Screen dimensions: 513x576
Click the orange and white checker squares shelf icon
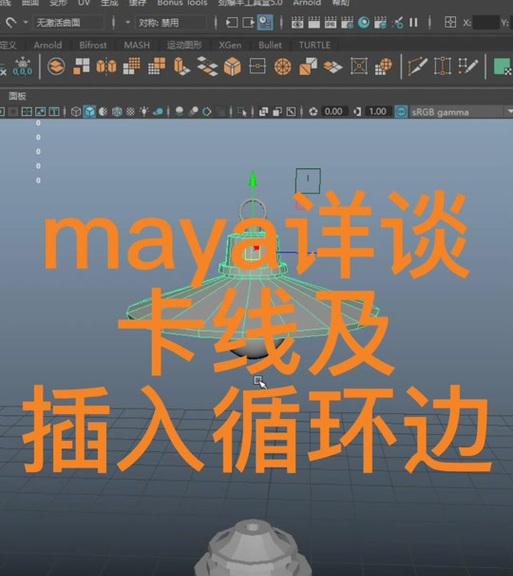[81, 66]
